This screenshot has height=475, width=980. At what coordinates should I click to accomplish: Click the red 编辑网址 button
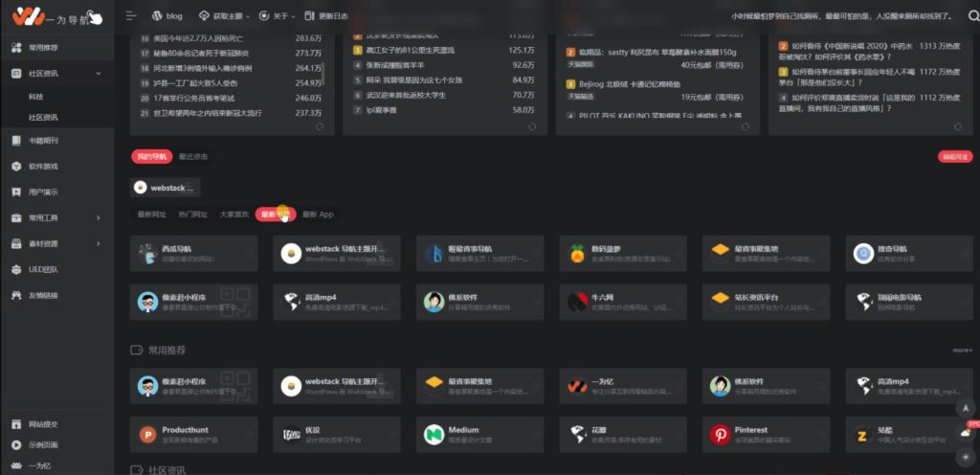tap(954, 156)
